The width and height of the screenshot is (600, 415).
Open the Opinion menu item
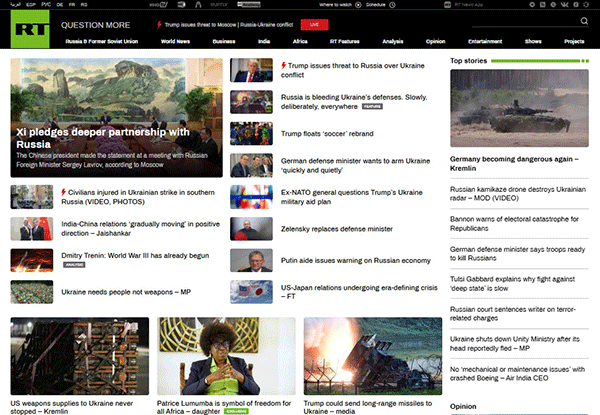point(435,41)
